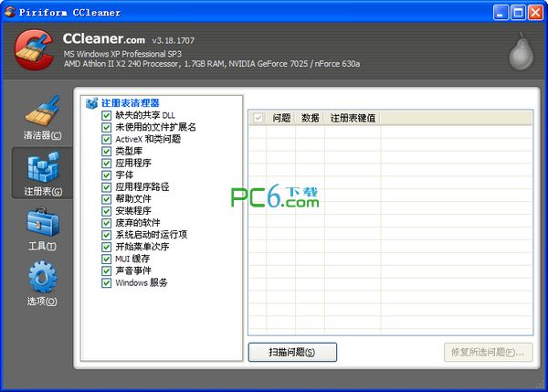Click the 修复所选问题 fix button
The height and width of the screenshot is (392, 548).
point(489,352)
